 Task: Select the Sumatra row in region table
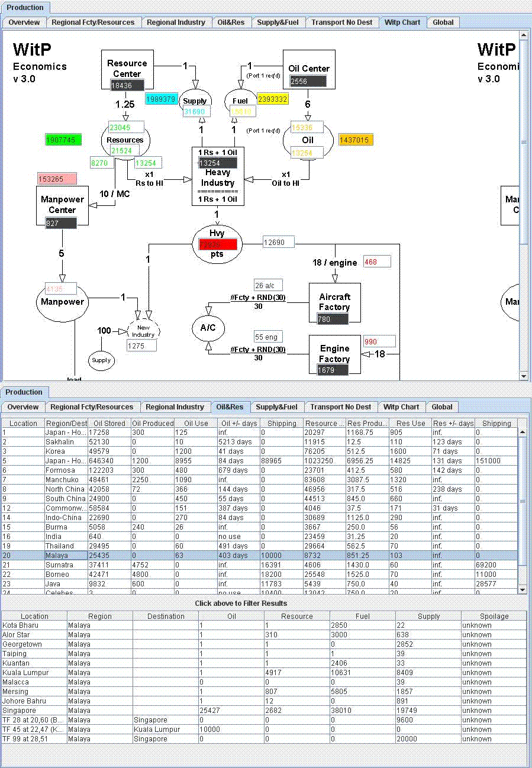[260, 565]
